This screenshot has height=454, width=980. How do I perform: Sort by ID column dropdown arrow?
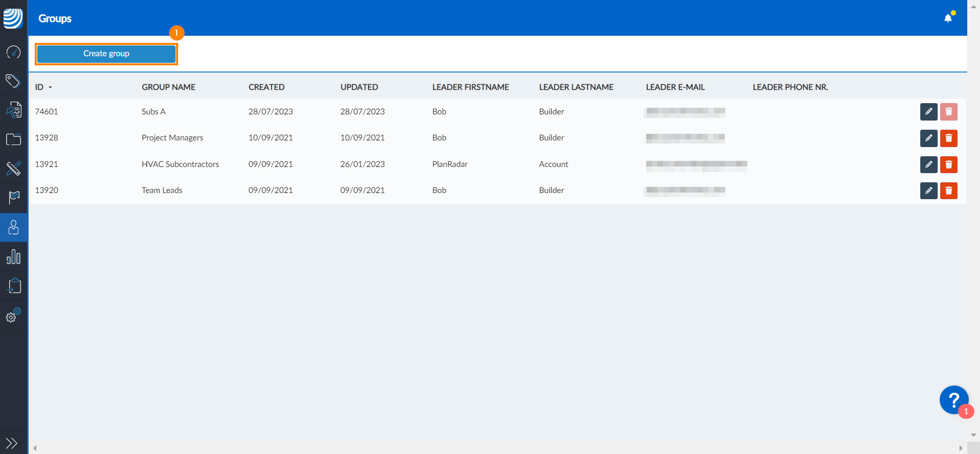[x=50, y=87]
